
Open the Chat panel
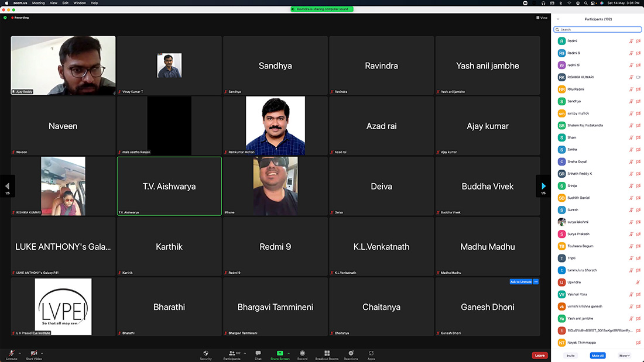click(x=258, y=353)
